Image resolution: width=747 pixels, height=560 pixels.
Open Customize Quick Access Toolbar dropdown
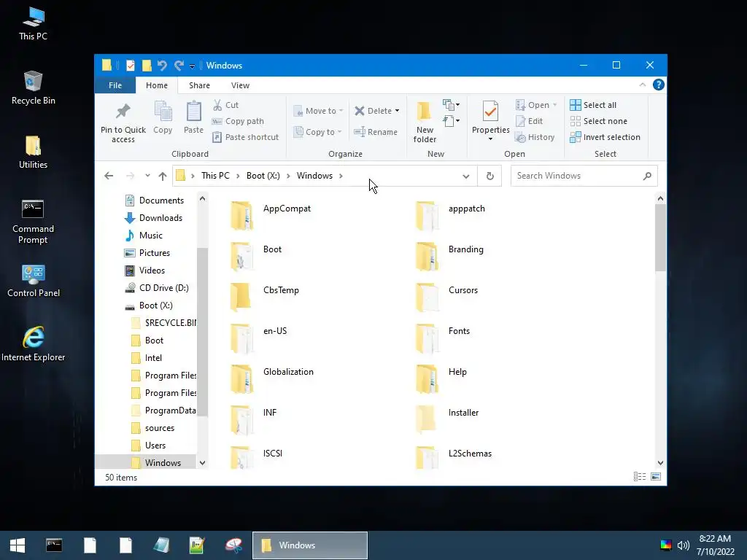tap(192, 66)
